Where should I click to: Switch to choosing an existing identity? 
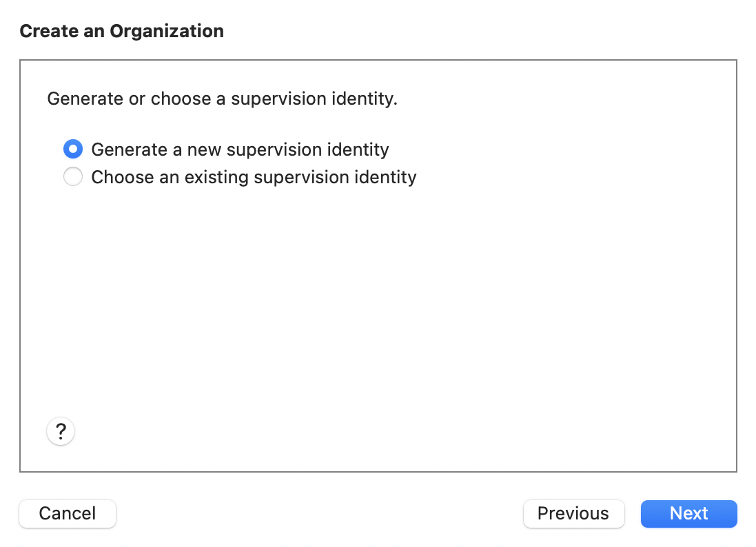click(73, 177)
